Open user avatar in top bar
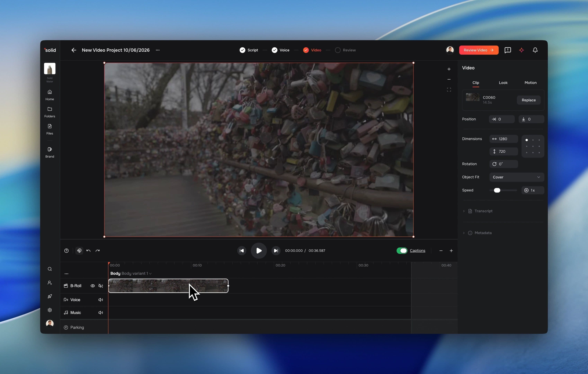 point(450,50)
